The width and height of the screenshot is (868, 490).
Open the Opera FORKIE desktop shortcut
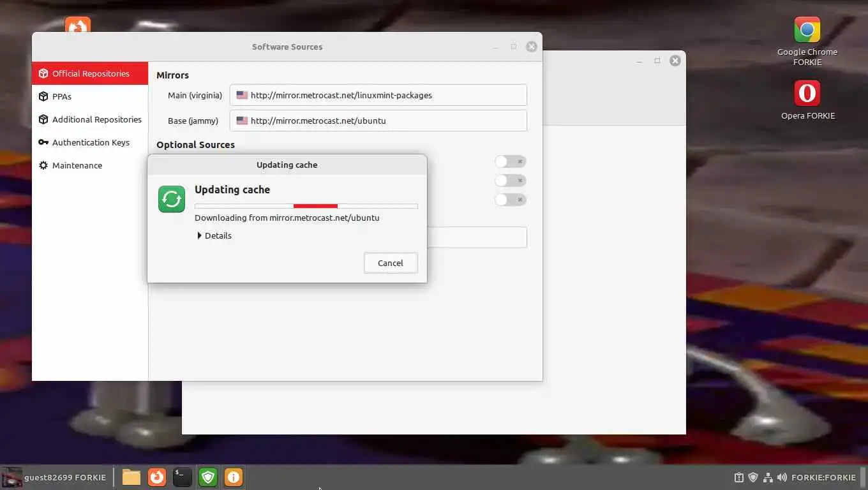click(x=807, y=100)
